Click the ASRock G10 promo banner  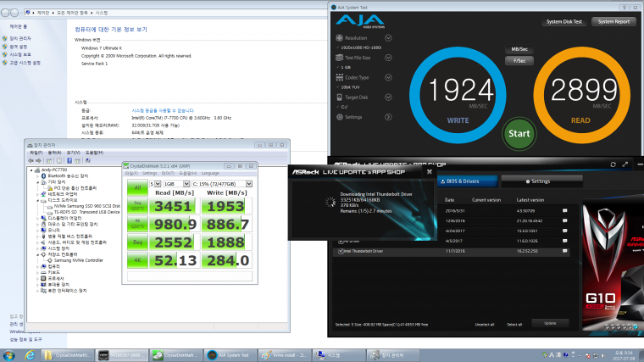tap(613, 263)
